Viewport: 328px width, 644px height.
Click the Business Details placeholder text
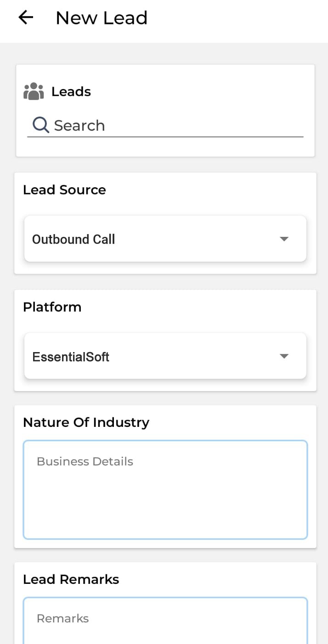[85, 461]
